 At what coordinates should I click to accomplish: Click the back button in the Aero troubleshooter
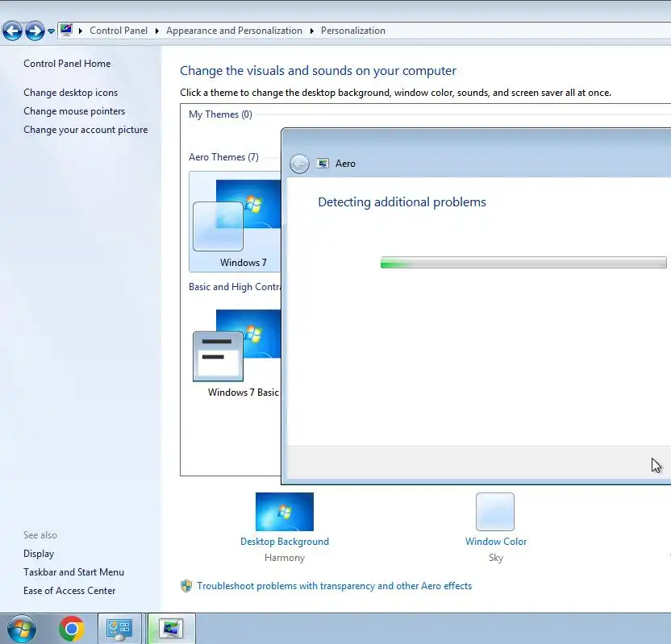pyautogui.click(x=299, y=164)
